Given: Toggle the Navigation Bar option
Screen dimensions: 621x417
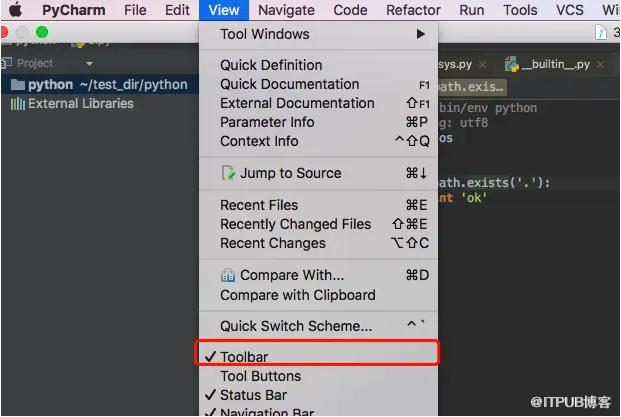Looking at the screenshot, I should 318,411.
